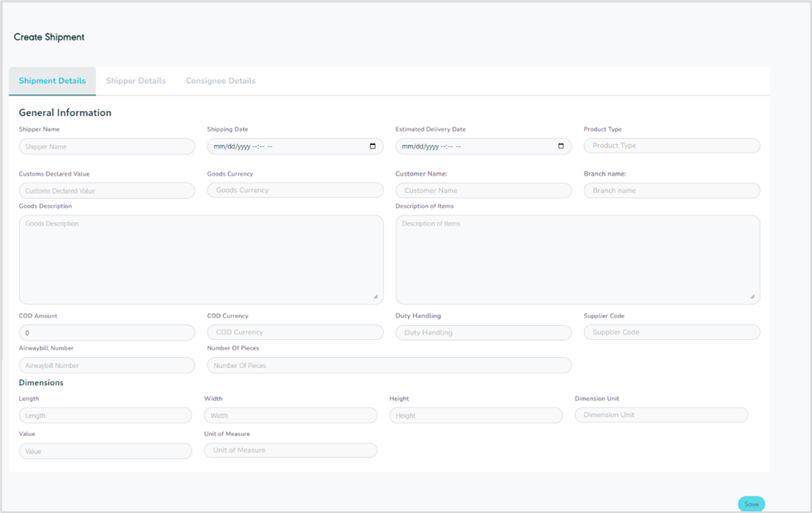Click the Customs Declared Value input

107,191
